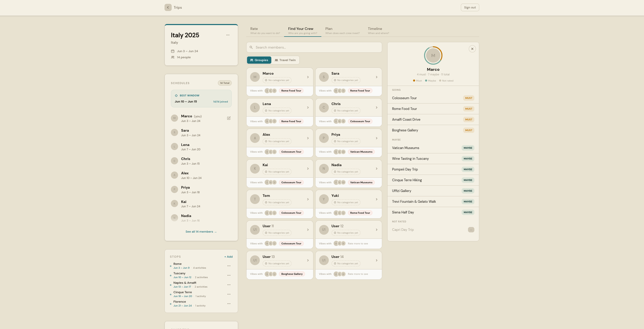Select the Best Window Jun 10 – Jun 15 card

click(201, 99)
